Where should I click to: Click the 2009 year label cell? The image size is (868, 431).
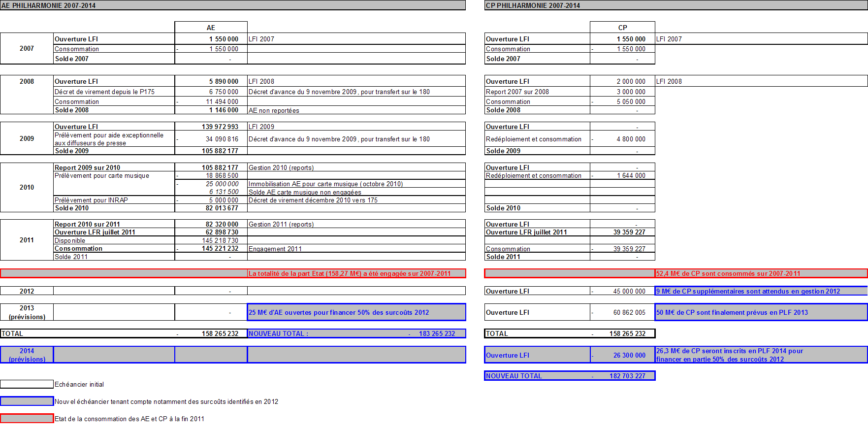[27, 139]
